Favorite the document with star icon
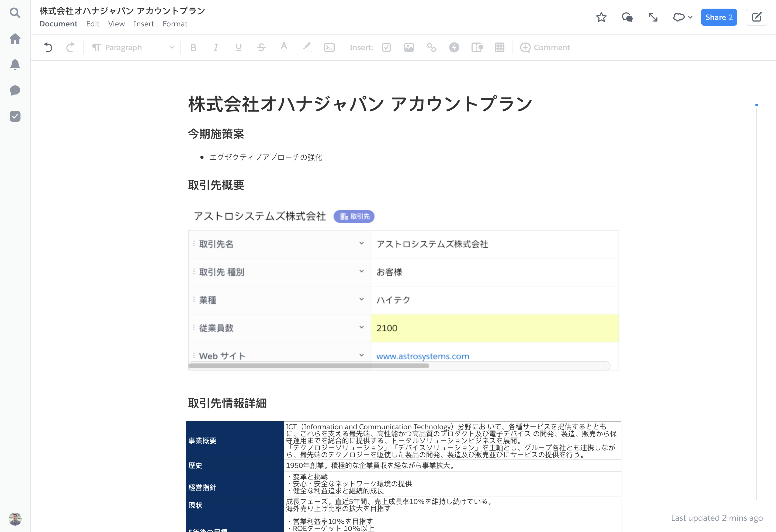This screenshot has width=776, height=532. pyautogui.click(x=601, y=17)
